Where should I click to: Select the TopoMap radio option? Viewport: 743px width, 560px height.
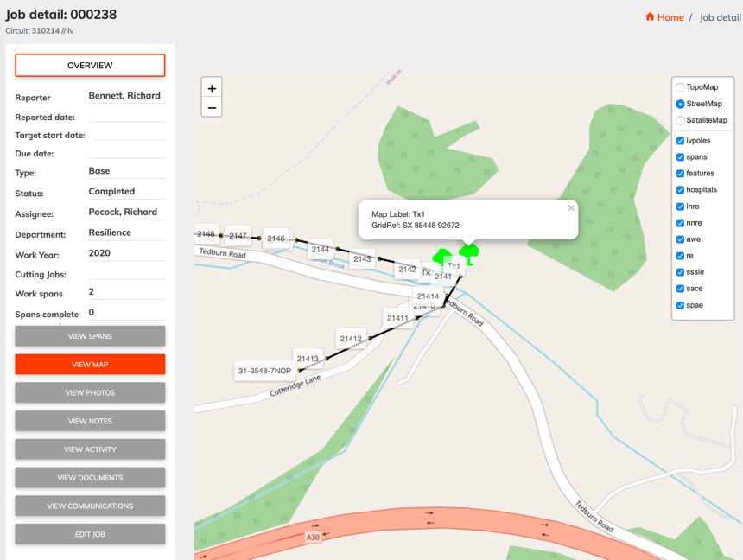pos(681,87)
